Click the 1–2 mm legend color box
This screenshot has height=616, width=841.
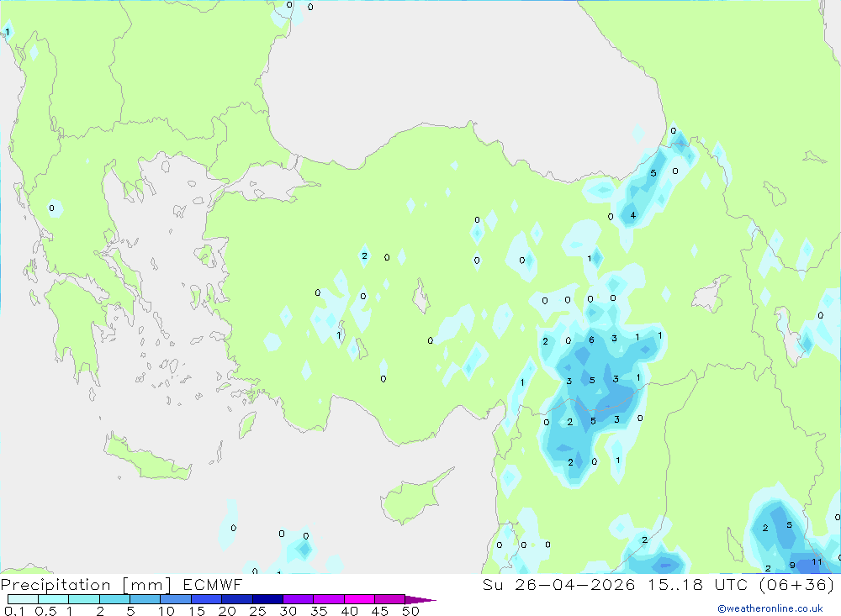click(84, 599)
